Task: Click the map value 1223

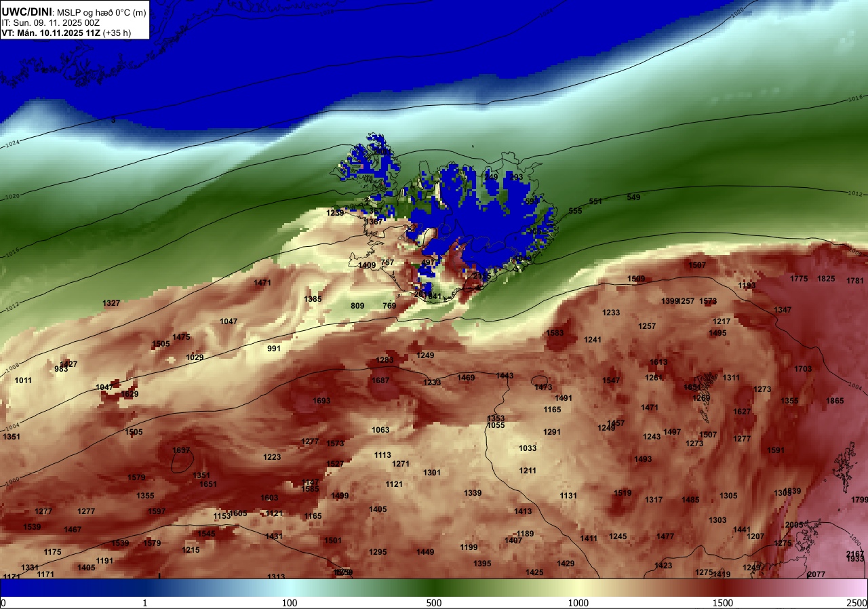Action: point(272,457)
